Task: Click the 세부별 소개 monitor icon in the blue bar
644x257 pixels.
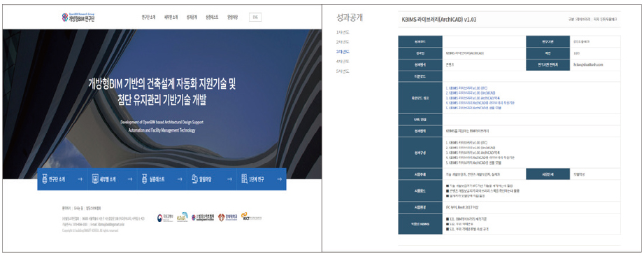Action: 95,179
